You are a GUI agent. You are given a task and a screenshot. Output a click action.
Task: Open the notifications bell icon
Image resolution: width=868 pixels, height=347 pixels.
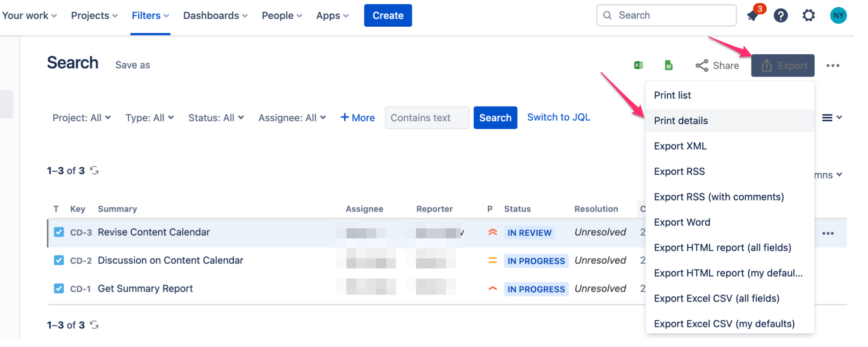click(x=753, y=16)
